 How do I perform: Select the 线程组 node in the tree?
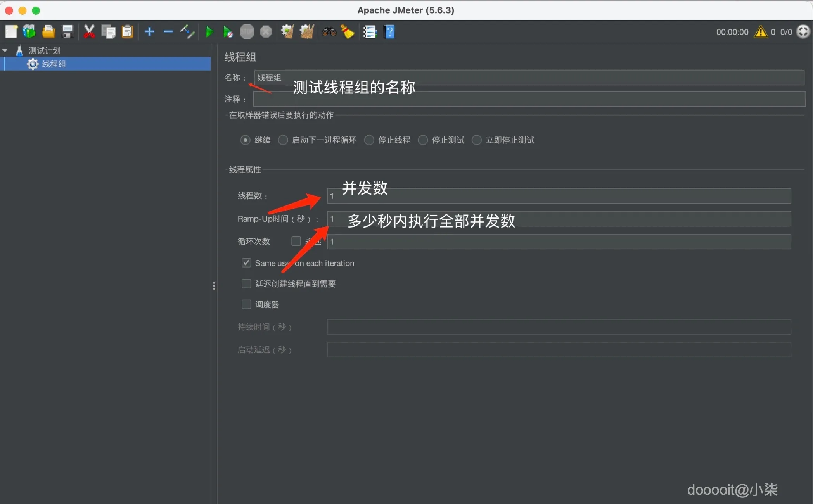[x=54, y=64]
